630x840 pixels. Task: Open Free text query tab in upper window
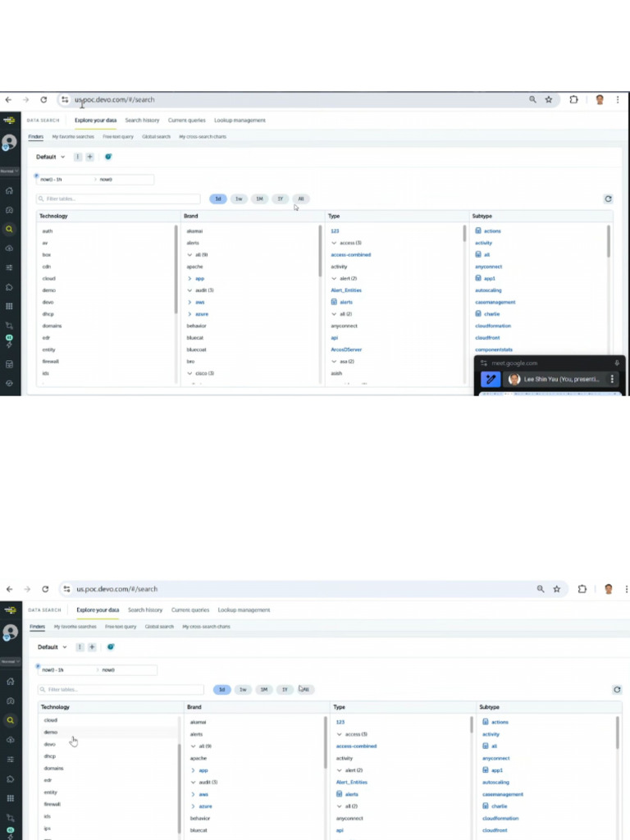click(118, 136)
